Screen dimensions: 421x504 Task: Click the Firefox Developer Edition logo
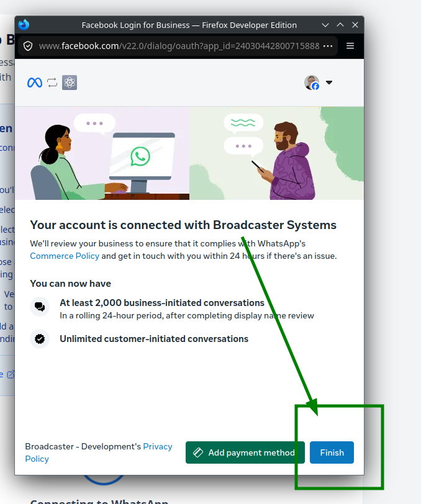click(x=24, y=25)
